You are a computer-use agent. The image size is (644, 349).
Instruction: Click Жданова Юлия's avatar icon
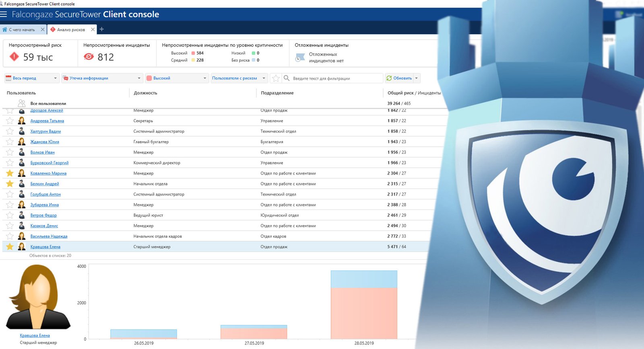tap(22, 142)
